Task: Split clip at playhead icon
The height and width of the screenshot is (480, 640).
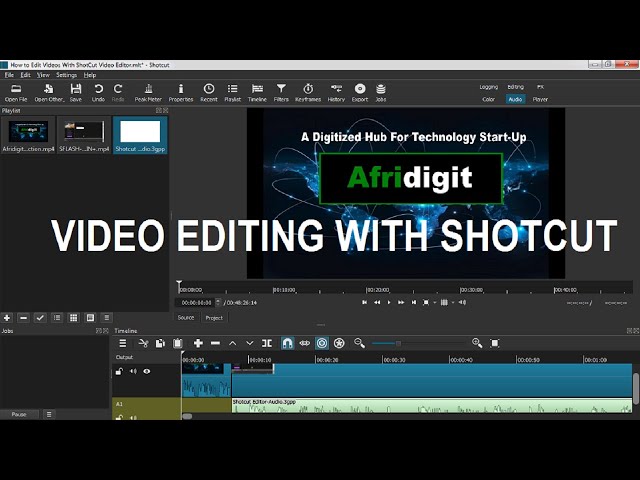Action: pyautogui.click(x=267, y=343)
